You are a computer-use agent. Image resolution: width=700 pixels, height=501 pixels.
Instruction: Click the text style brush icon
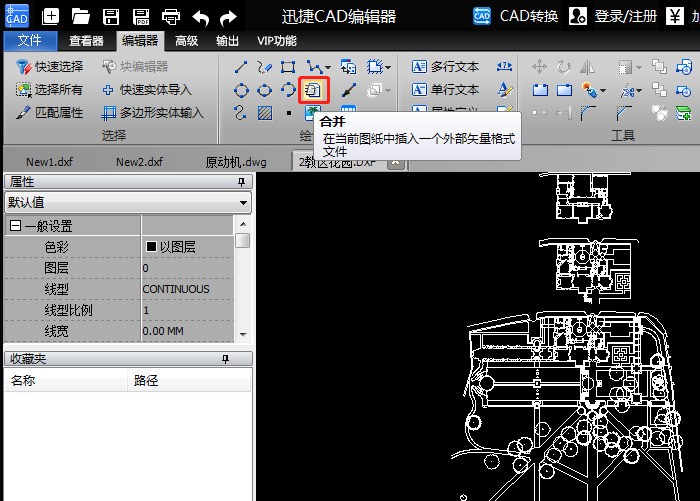[505, 90]
